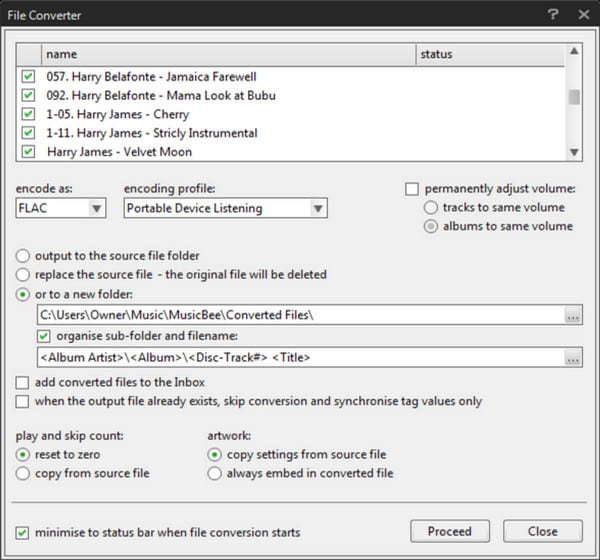Choose replace the source file option
This screenshot has width=600, height=560.
point(23,275)
